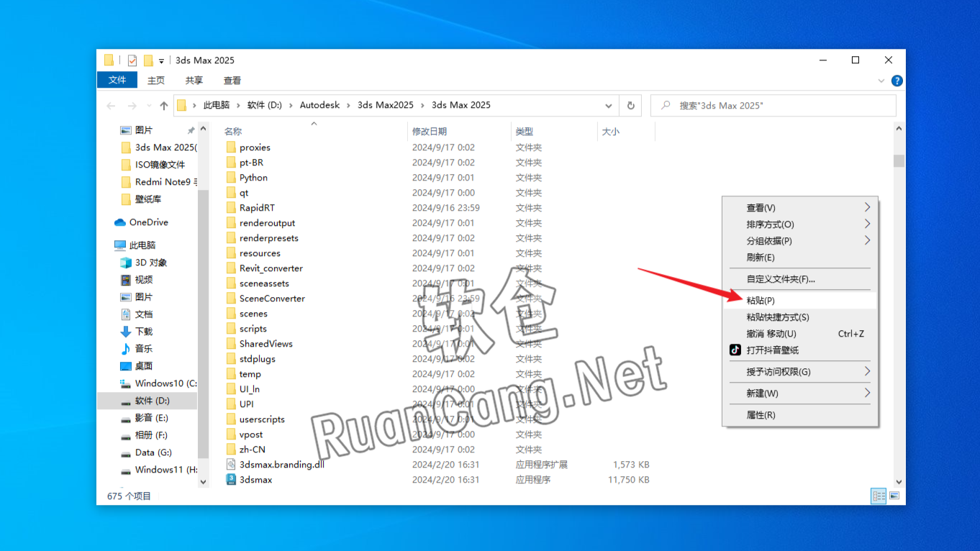
Task: Click the chevron after Autodesk in address bar
Action: tap(349, 105)
